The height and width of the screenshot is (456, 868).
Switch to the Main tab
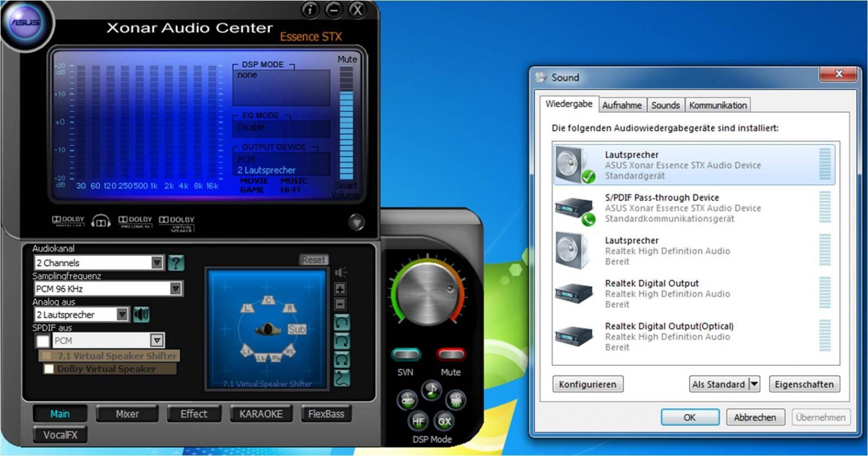pos(60,414)
